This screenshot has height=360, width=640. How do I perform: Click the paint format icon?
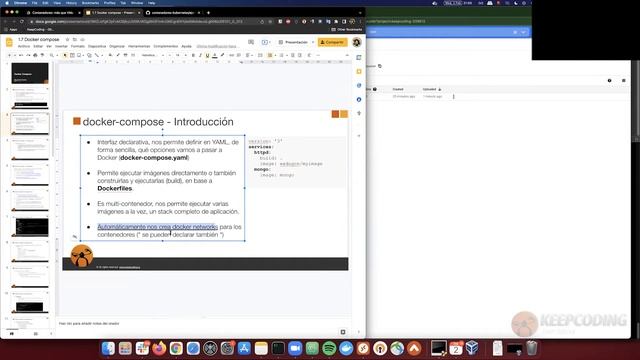pos(42,55)
